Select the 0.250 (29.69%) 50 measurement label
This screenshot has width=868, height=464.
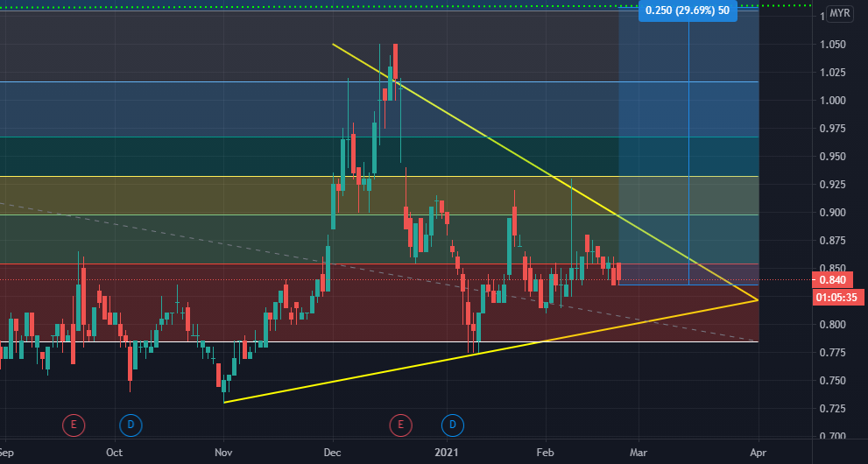pyautogui.click(x=688, y=11)
